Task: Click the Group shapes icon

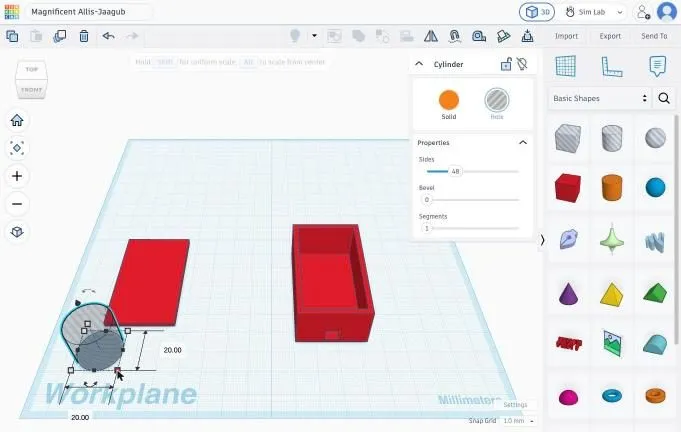Action: click(334, 36)
